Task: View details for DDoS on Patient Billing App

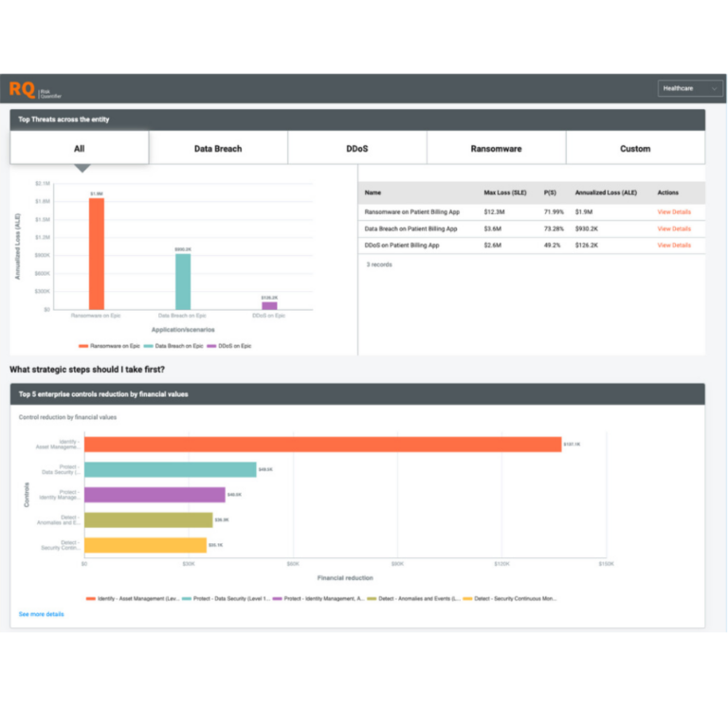Action: (x=674, y=246)
